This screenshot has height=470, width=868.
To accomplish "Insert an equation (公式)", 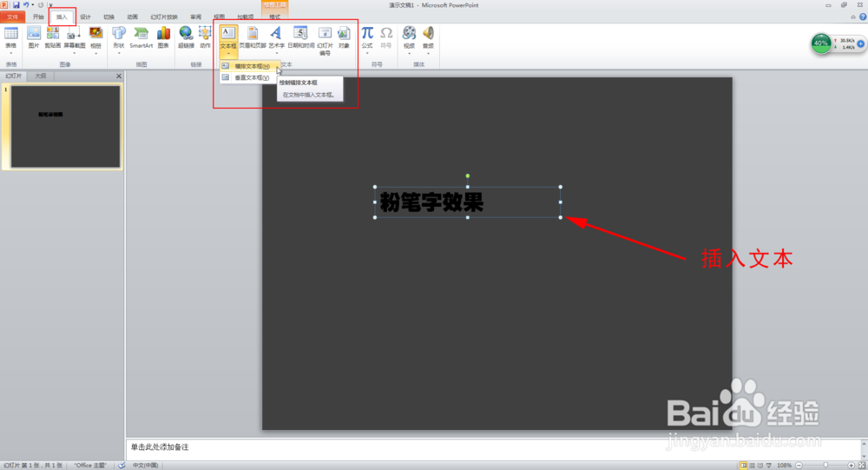I will coord(367,37).
